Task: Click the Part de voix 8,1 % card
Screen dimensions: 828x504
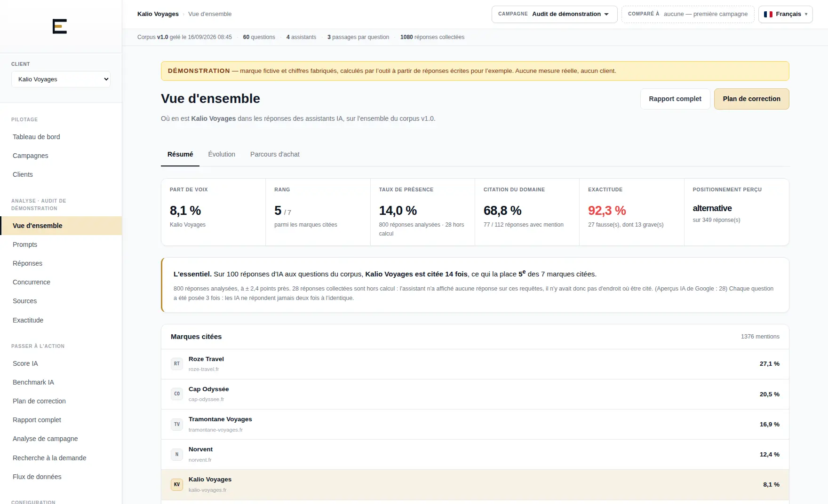Action: (213, 212)
